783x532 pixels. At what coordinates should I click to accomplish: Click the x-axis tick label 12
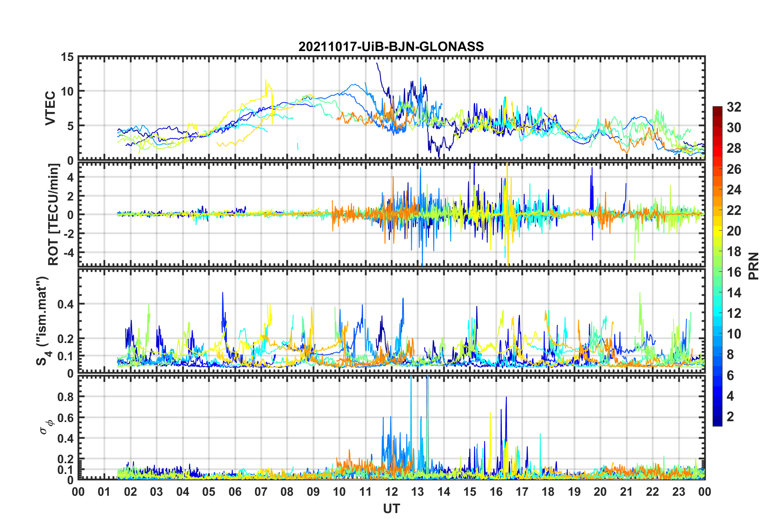pyautogui.click(x=391, y=492)
